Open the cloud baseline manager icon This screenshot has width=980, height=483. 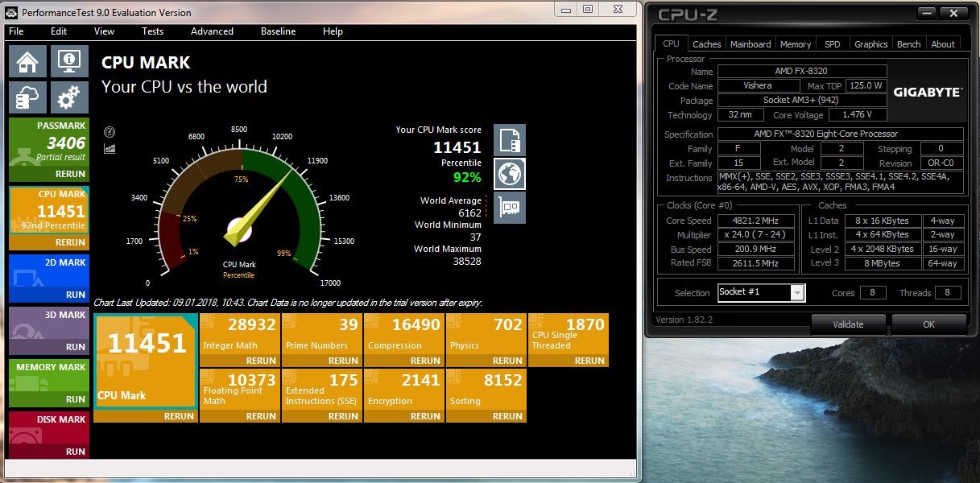click(x=27, y=97)
